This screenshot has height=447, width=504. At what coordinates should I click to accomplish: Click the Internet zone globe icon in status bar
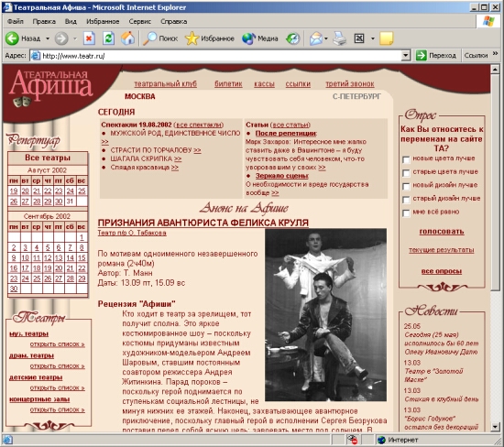[x=381, y=440]
